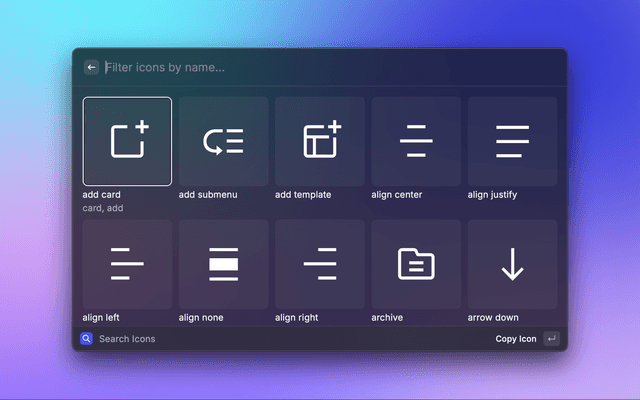The width and height of the screenshot is (640, 400).
Task: Go back using the left arrow button
Action: pos(91,67)
